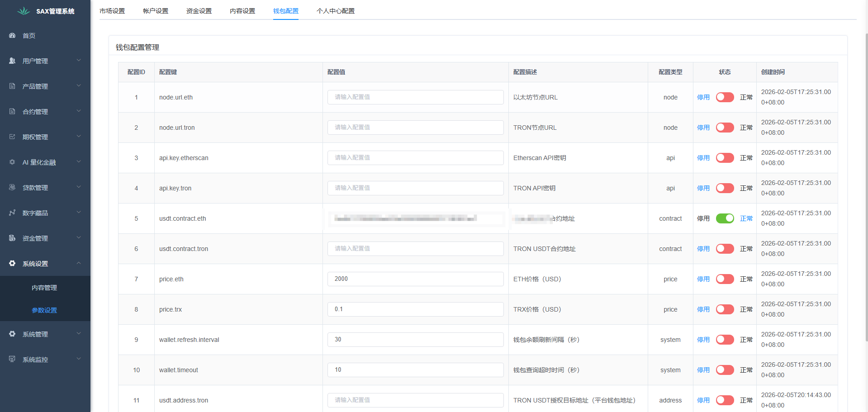Click the 用户管理 user icon
Viewport: 868px width, 412px height.
point(12,61)
